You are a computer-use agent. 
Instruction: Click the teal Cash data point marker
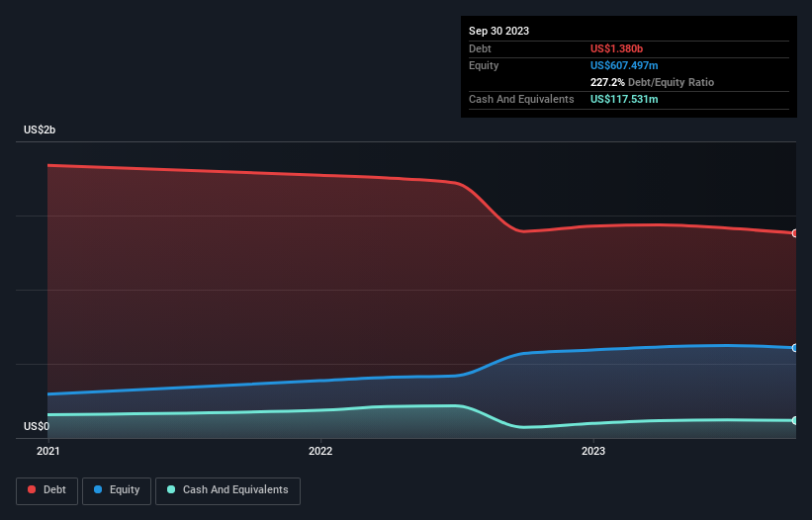click(x=795, y=421)
